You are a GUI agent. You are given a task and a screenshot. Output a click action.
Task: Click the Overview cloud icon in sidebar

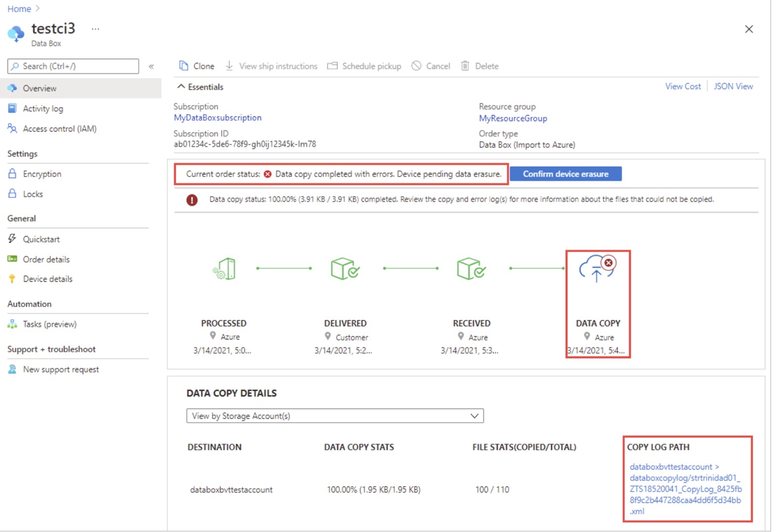tap(12, 88)
